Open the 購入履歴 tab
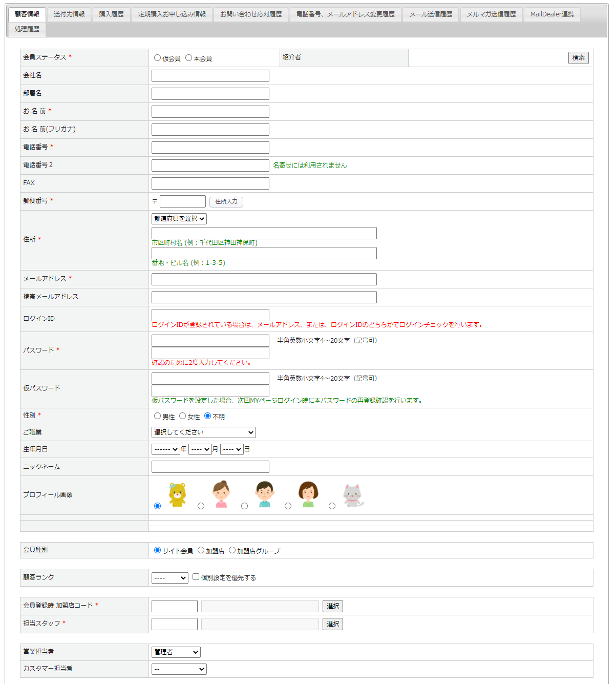The image size is (616, 684). pyautogui.click(x=112, y=14)
